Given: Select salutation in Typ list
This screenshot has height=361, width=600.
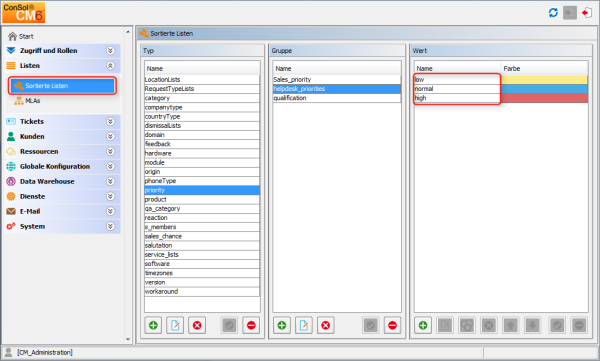Looking at the screenshot, I should 202,245.
